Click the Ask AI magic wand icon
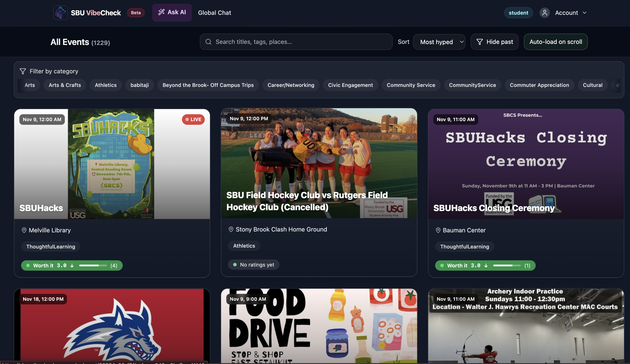 [x=161, y=12]
